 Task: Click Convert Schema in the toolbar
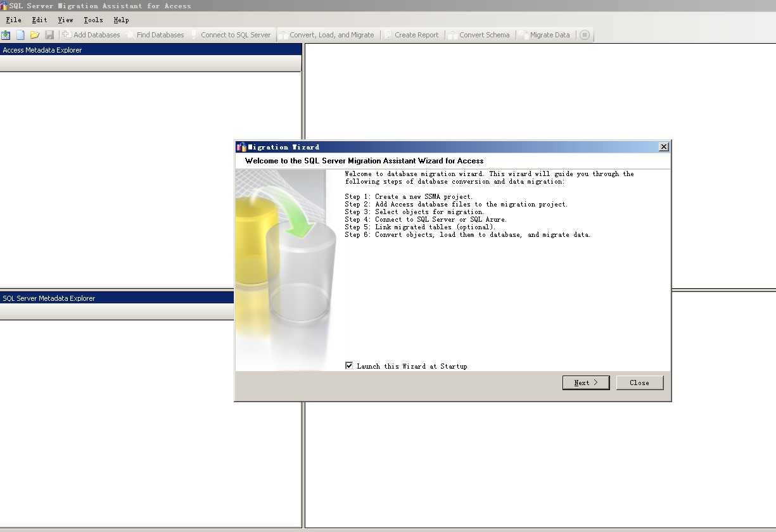[x=480, y=35]
